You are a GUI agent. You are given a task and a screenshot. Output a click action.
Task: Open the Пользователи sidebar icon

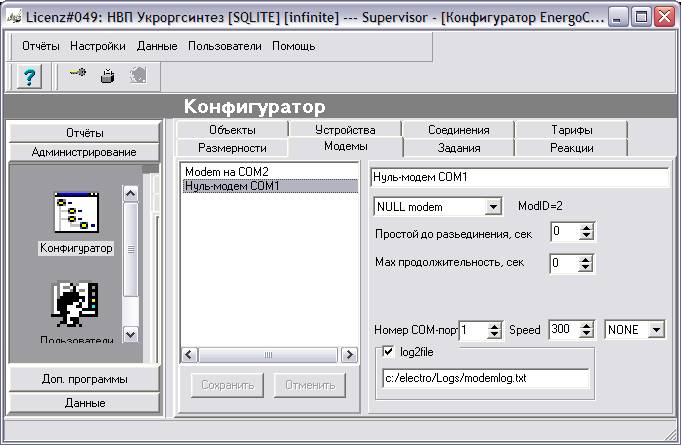point(76,308)
